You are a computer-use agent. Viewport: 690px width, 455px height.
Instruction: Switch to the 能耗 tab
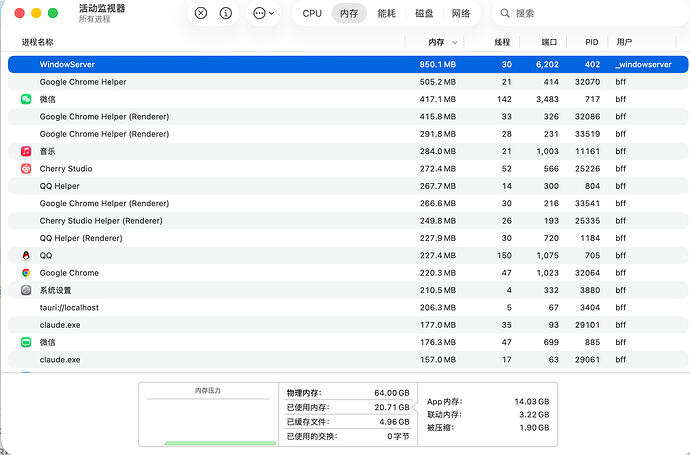[x=386, y=14]
